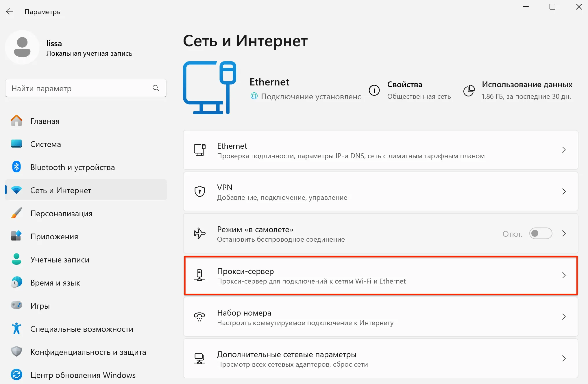588x384 pixels.
Task: Click the back arrow icon
Action: coord(10,12)
